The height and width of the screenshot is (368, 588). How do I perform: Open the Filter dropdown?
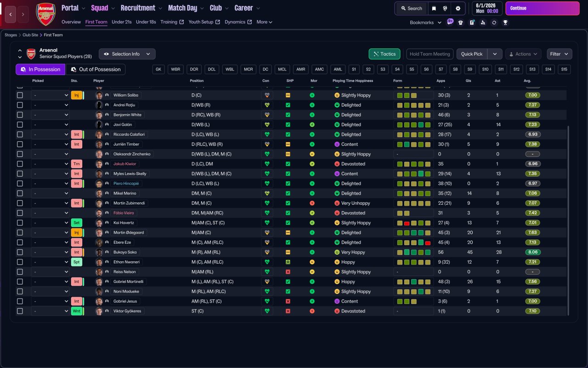[x=560, y=54]
